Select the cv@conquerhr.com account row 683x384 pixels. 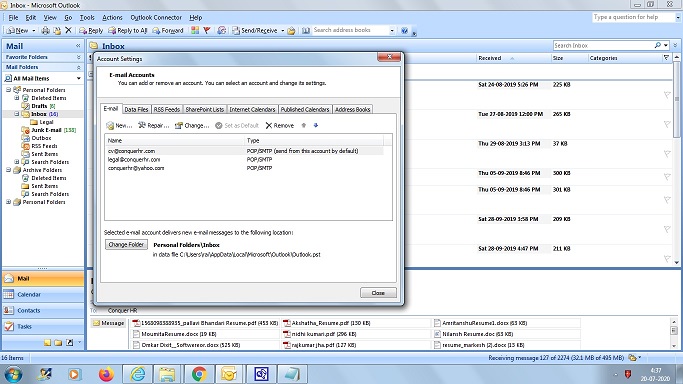(244, 151)
